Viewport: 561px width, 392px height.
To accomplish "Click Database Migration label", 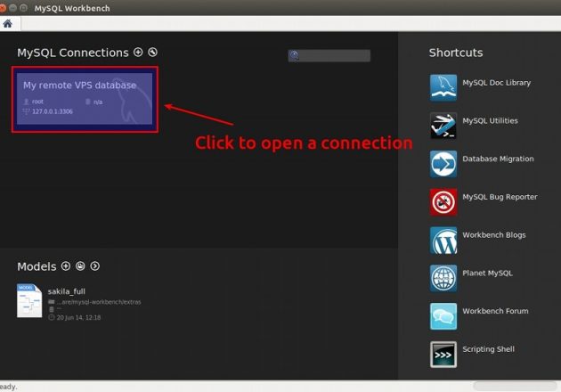I will point(498,159).
